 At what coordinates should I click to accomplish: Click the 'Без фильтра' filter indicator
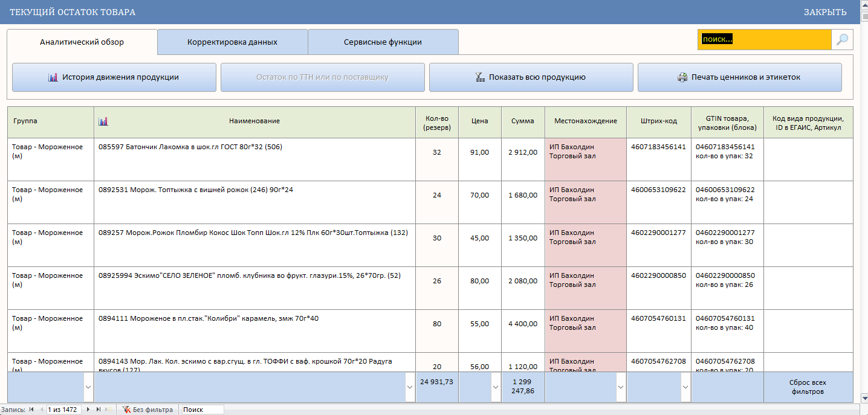147,410
